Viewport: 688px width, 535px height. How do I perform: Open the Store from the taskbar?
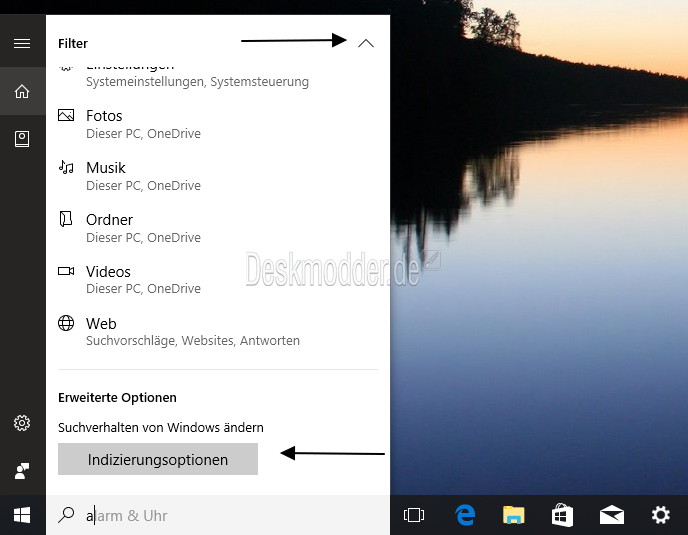click(563, 515)
